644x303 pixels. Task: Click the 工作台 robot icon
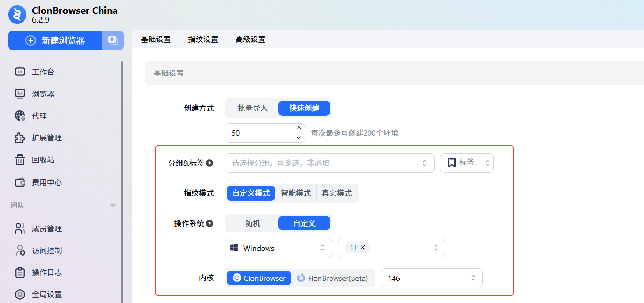20,72
